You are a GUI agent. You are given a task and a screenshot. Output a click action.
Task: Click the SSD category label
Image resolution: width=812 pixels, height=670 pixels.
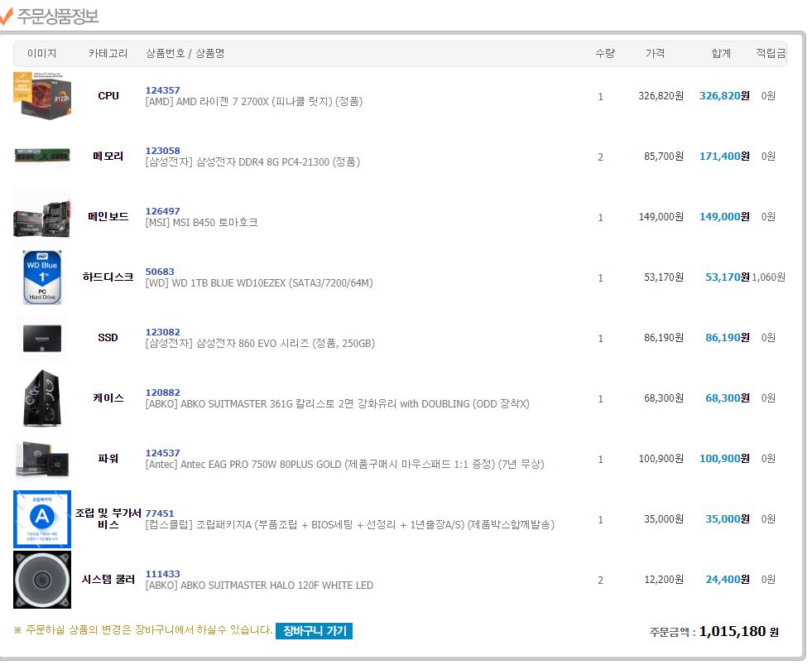(x=108, y=338)
